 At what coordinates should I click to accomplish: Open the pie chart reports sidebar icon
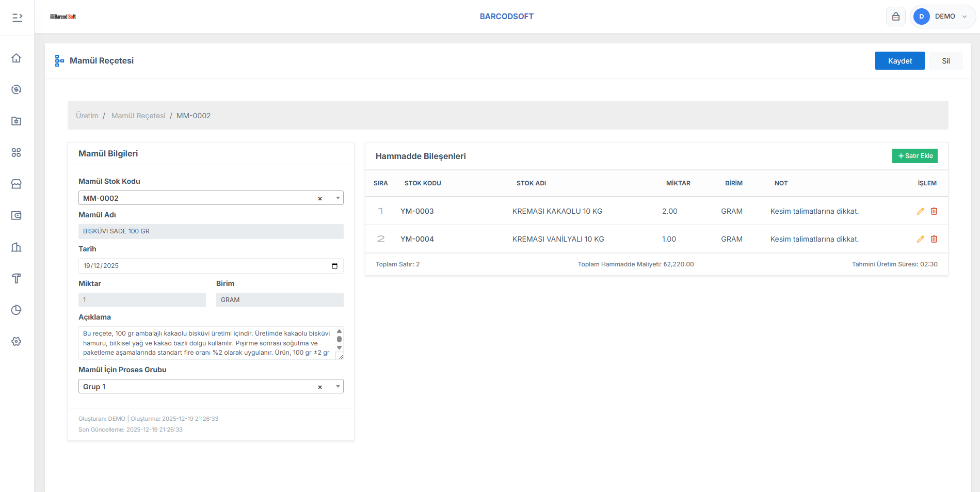pyautogui.click(x=17, y=310)
